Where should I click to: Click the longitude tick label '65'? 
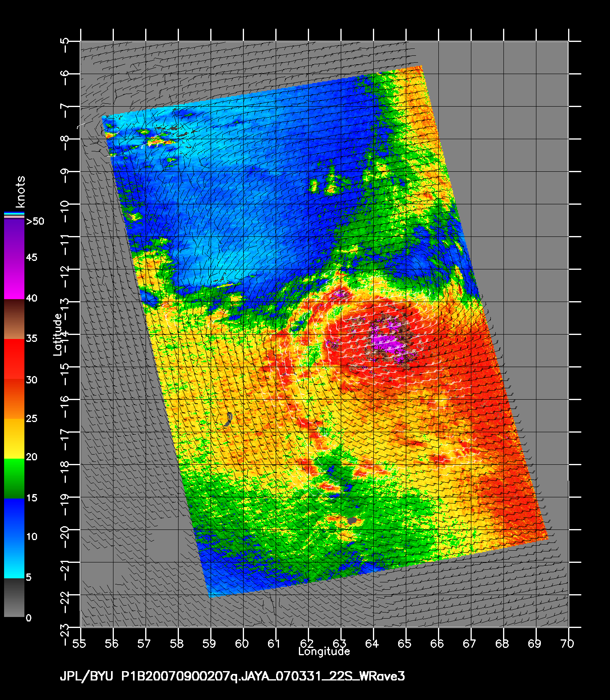405,643
